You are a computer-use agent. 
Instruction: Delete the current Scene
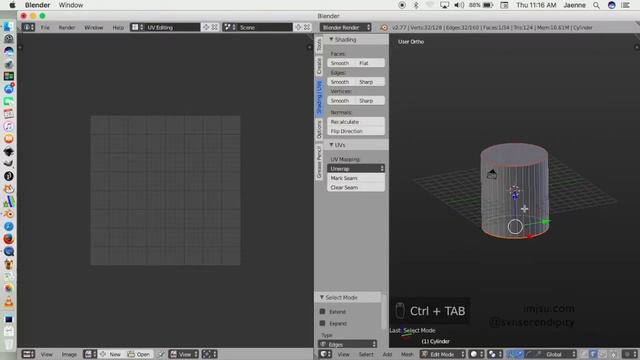click(x=307, y=27)
